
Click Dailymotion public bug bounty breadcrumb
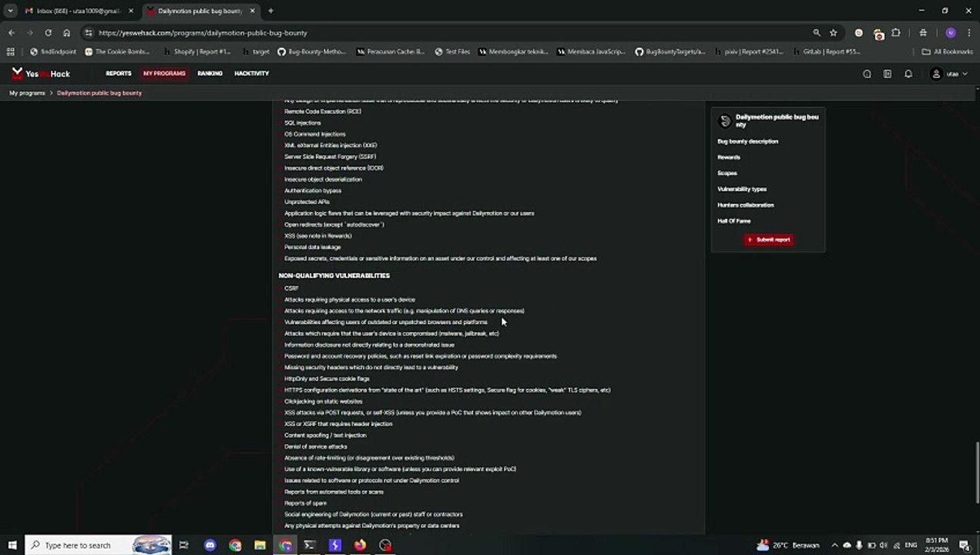[x=99, y=92]
